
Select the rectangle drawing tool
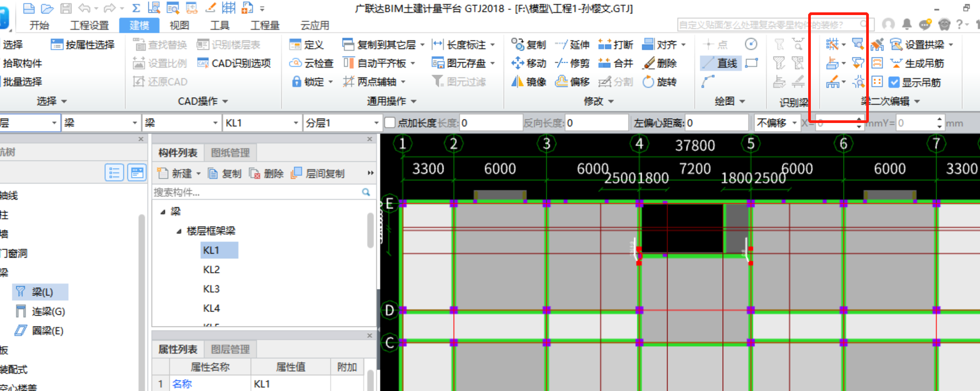click(752, 63)
